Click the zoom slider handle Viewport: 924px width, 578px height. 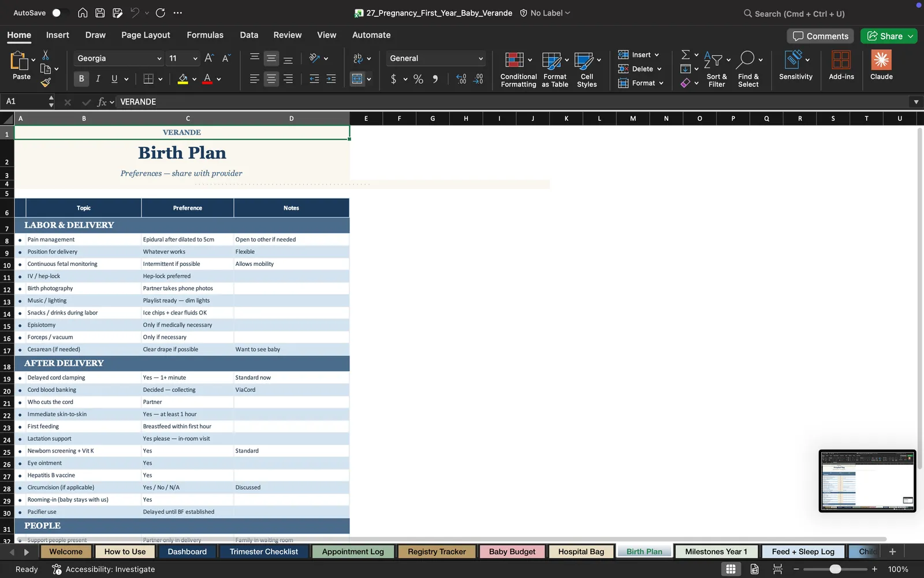pos(835,569)
